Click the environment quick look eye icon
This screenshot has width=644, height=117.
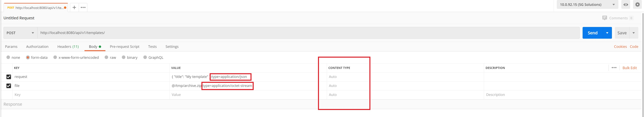coord(625,4)
